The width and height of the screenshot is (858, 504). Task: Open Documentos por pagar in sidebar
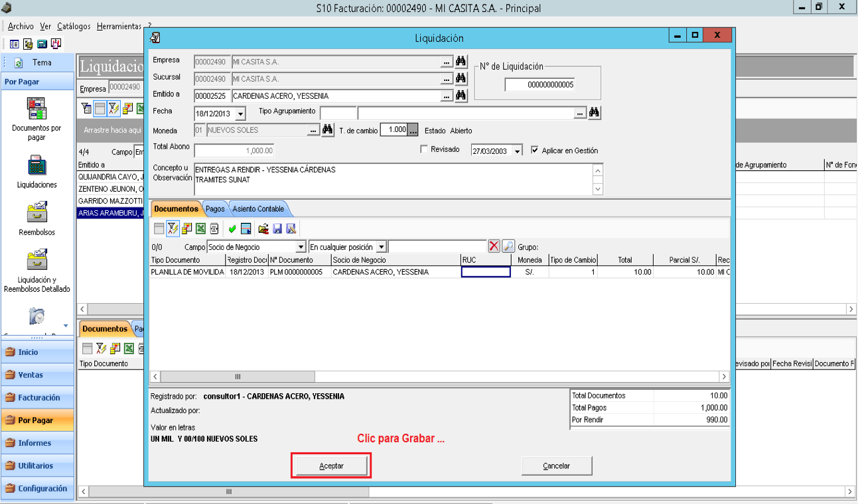(36, 119)
